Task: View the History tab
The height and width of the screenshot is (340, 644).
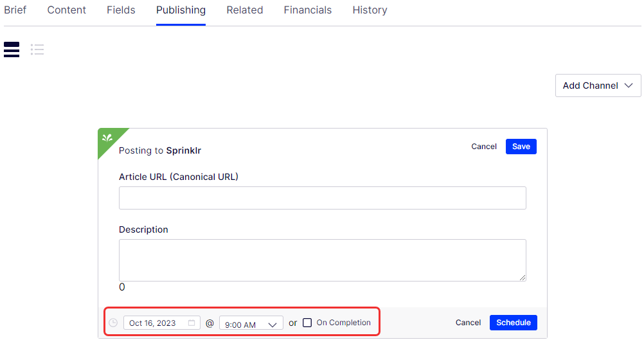Action: point(370,10)
